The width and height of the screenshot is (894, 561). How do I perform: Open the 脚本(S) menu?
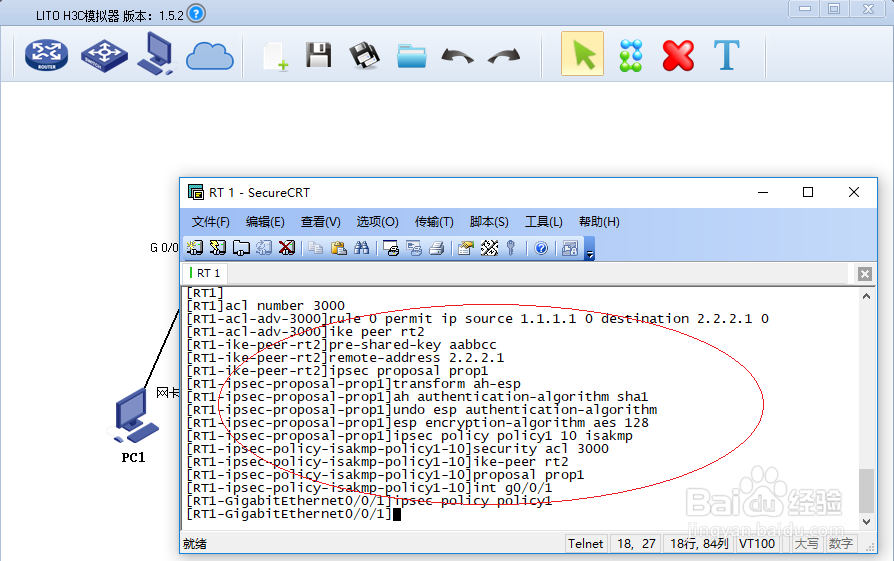click(489, 222)
